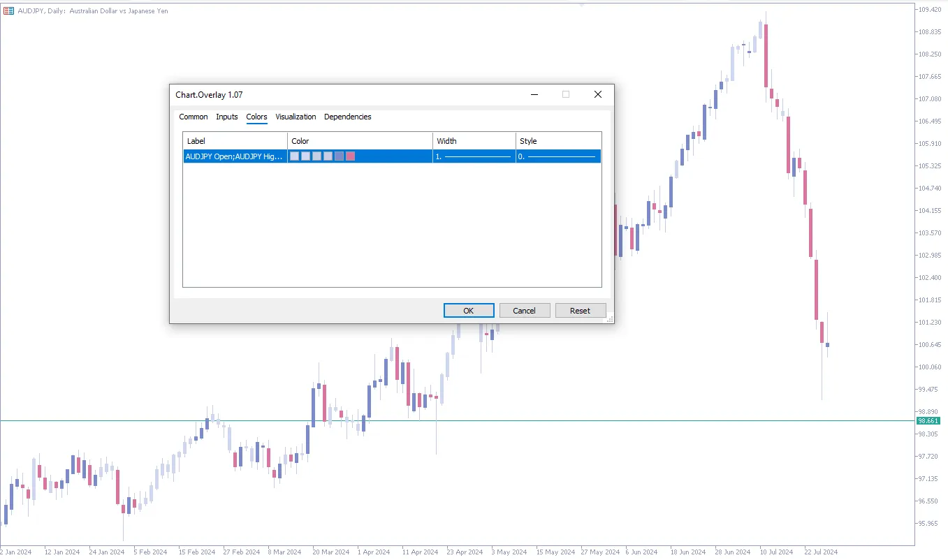
Task: Reset the indicator settings
Action: click(581, 310)
